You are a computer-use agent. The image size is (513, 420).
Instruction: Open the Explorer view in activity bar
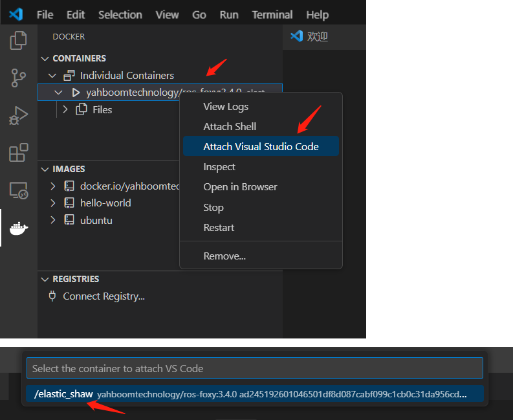[18, 41]
